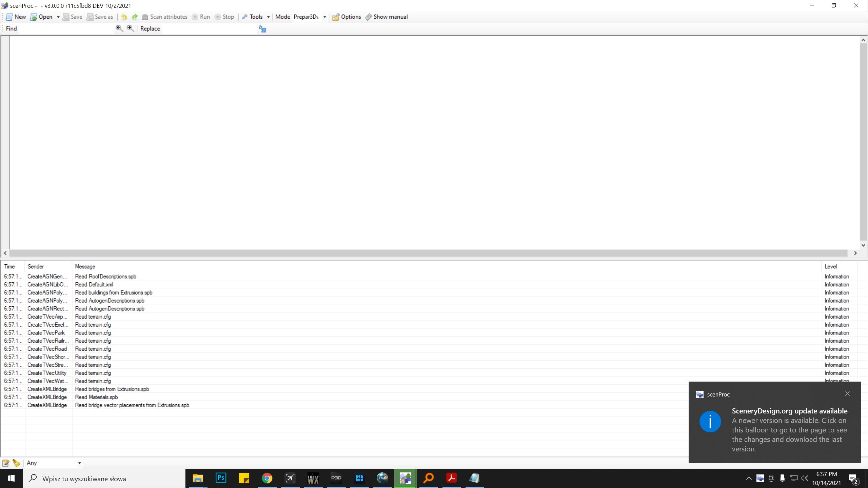Open Photoshop from the taskbar
868x488 pixels.
(221, 478)
